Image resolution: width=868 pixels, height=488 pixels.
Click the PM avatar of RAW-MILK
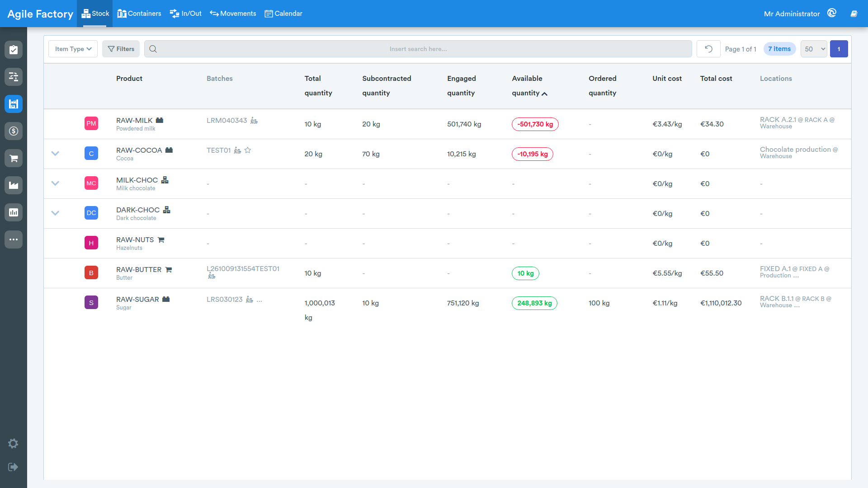(91, 123)
